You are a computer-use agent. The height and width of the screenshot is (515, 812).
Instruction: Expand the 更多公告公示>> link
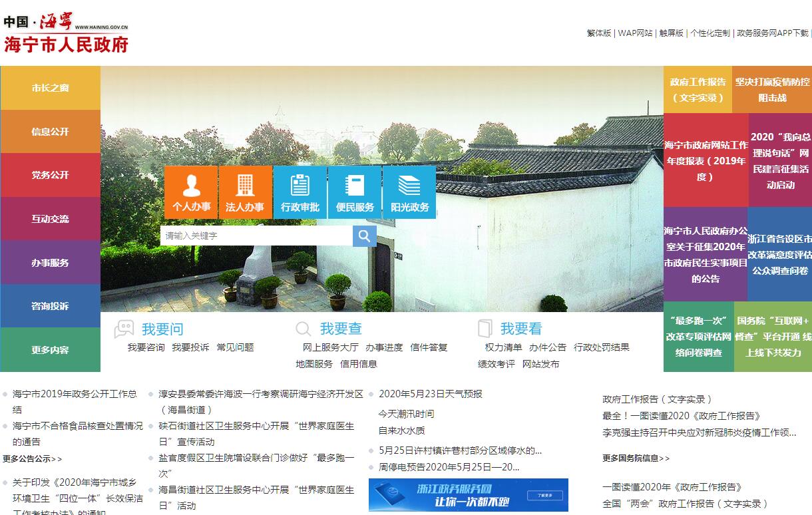tap(33, 458)
